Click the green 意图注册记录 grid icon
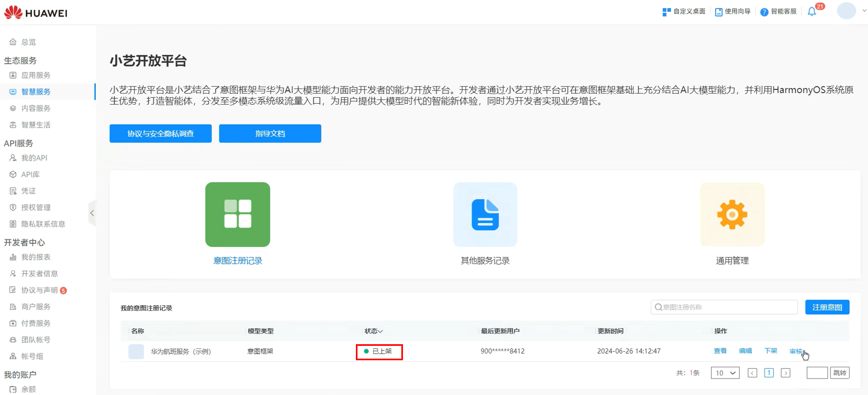 coord(238,214)
